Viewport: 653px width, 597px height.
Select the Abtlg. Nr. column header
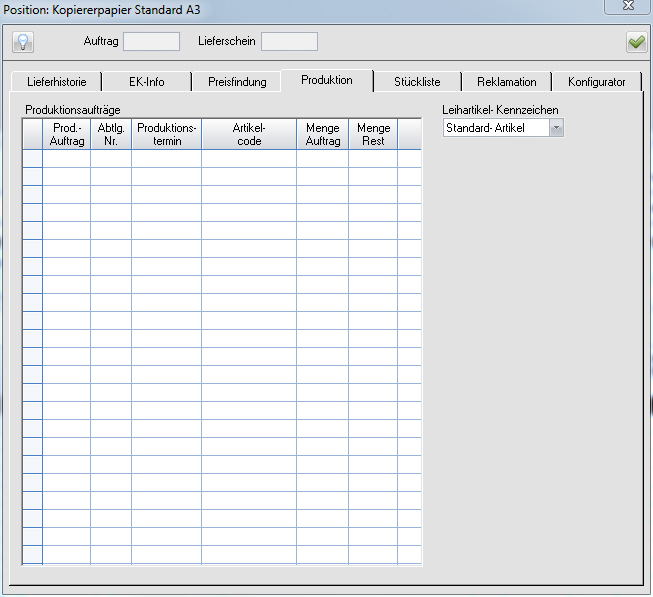point(111,135)
